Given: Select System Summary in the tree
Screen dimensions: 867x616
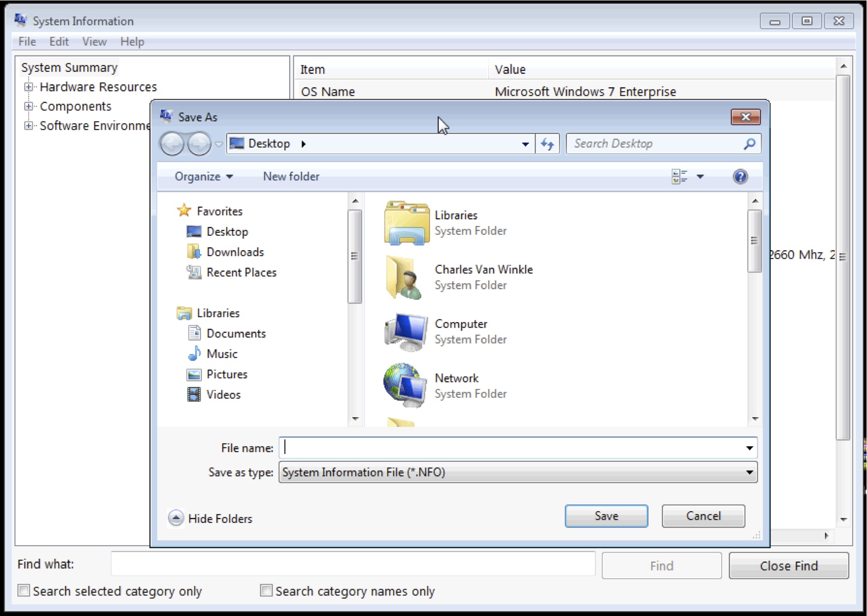Looking at the screenshot, I should (69, 68).
